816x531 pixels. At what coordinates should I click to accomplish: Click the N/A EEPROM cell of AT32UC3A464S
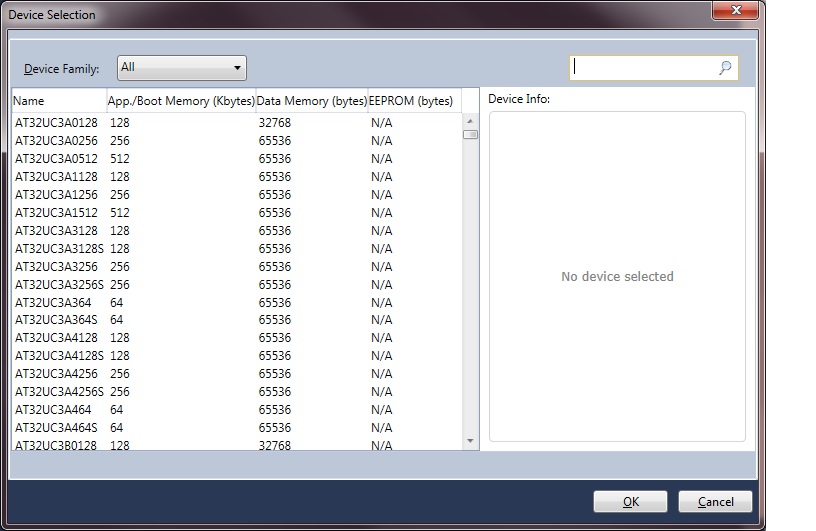381,427
